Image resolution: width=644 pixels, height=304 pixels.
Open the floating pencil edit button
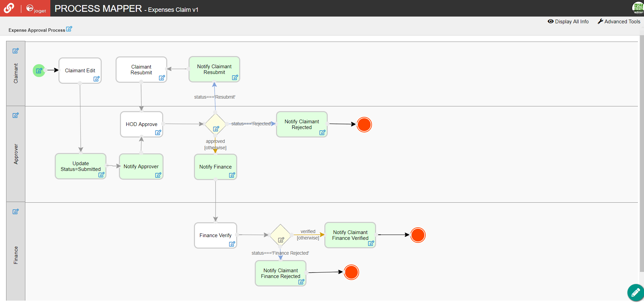635,293
